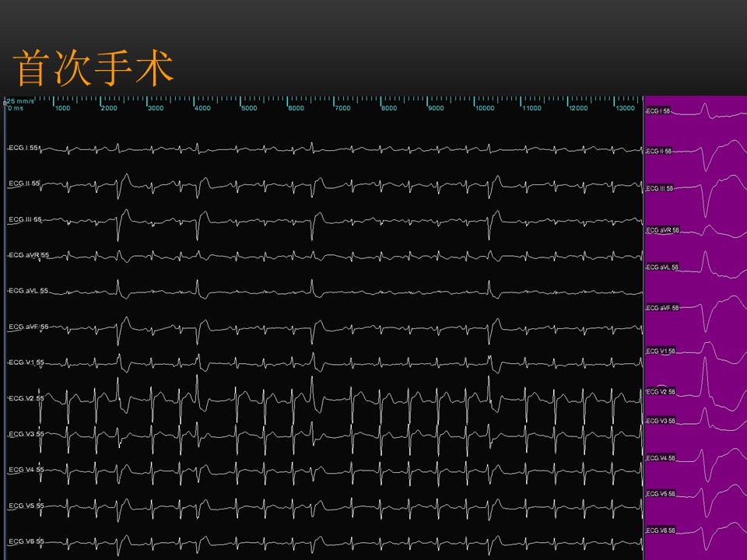This screenshot has height=560, width=747.
Task: Click the 25 mm/s sweep speed label
Action: (20, 101)
